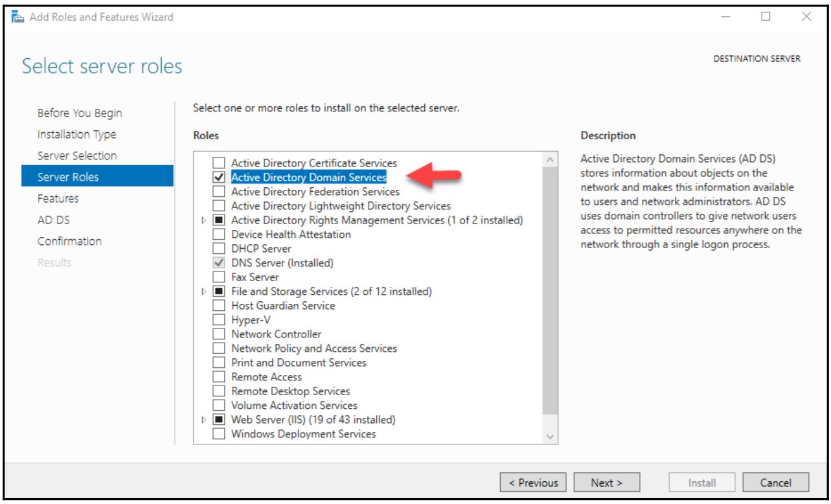Click the Previous button
This screenshot has width=831, height=504.
534,483
